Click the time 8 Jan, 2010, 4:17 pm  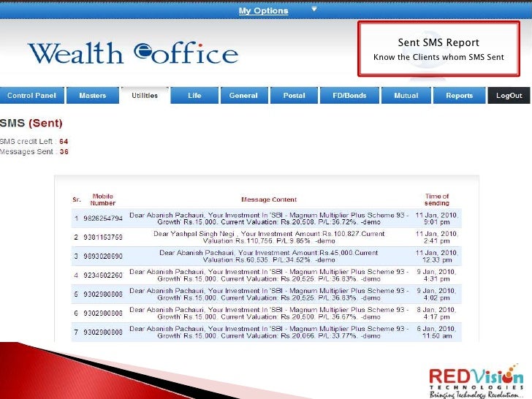[x=437, y=313]
